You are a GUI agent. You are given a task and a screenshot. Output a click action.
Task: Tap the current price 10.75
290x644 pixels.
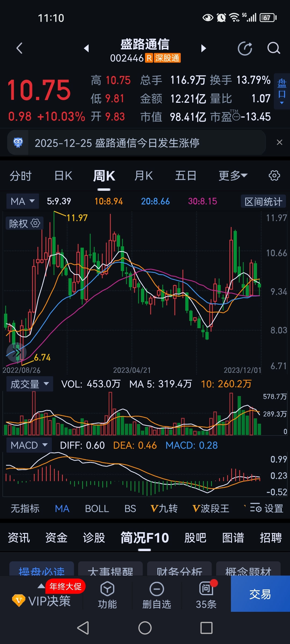point(39,90)
